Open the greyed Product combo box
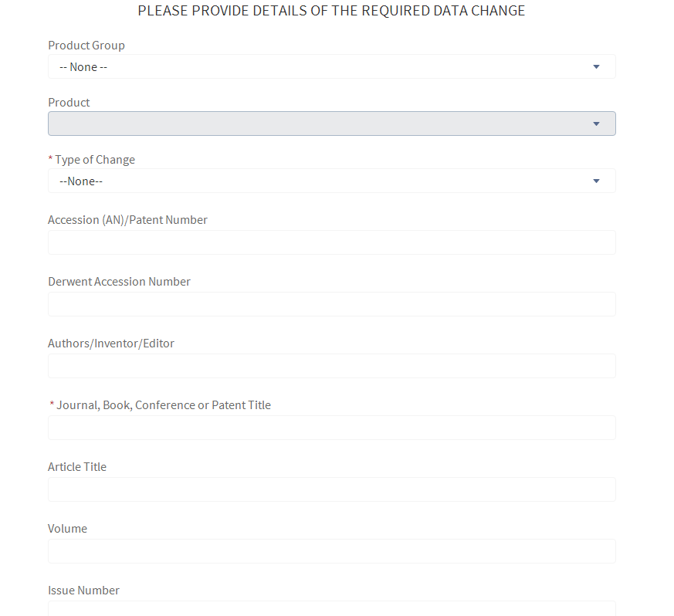 pyautogui.click(x=309, y=124)
